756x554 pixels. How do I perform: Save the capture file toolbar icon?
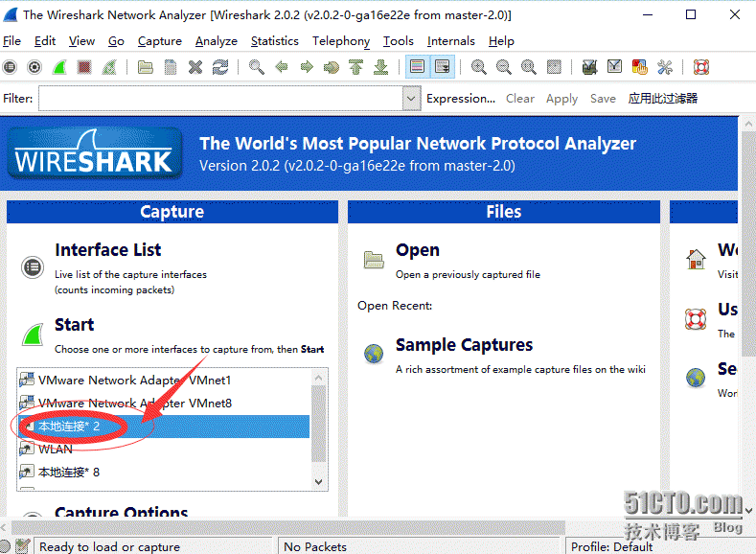pyautogui.click(x=171, y=67)
